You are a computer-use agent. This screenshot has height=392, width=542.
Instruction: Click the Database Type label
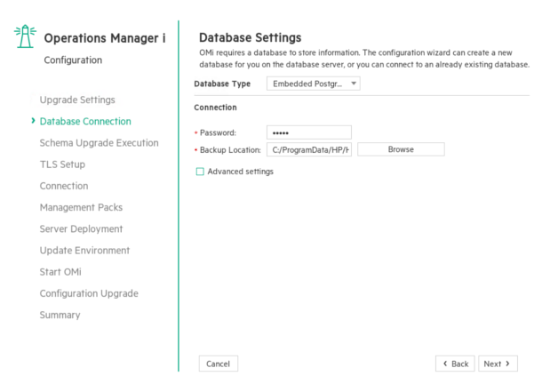pos(222,84)
